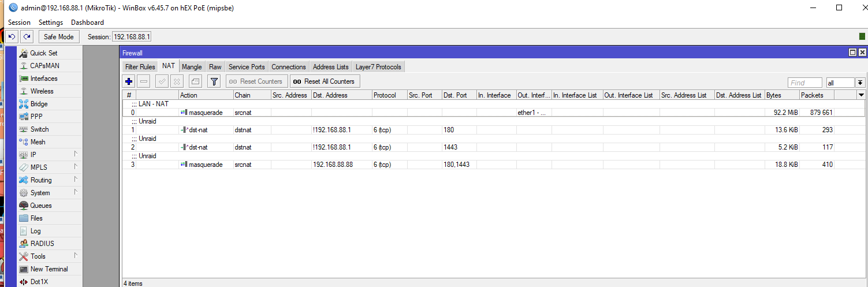Click the 92.2 MiB bytes cell
Viewport: 868px width, 287px height.
click(x=782, y=113)
